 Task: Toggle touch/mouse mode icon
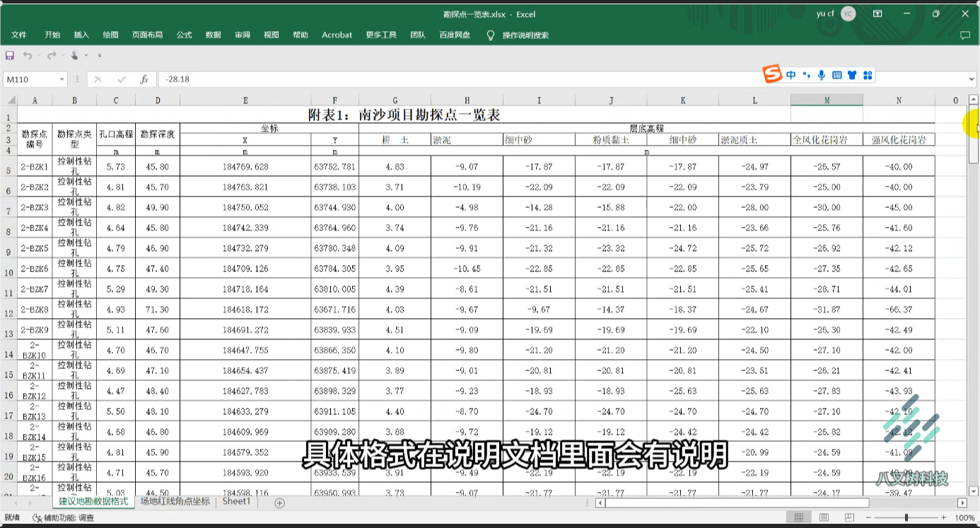[x=74, y=55]
